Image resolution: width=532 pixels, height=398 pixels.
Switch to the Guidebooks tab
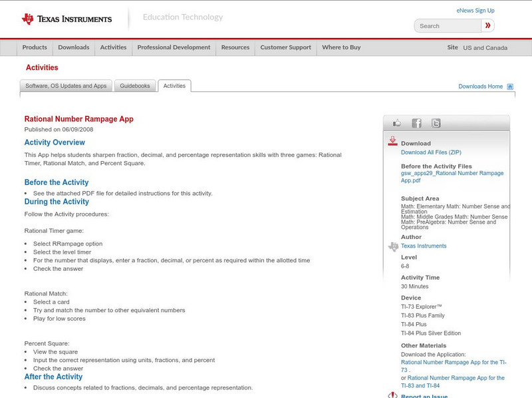(x=136, y=86)
